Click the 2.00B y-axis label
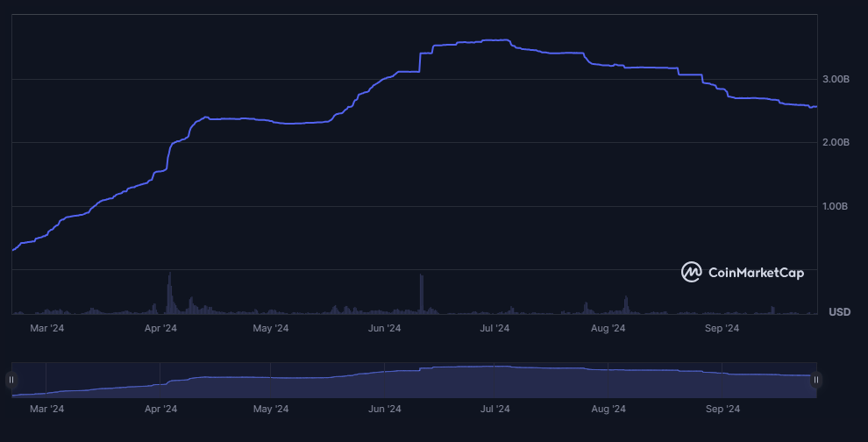The height and width of the screenshot is (442, 868). click(836, 142)
